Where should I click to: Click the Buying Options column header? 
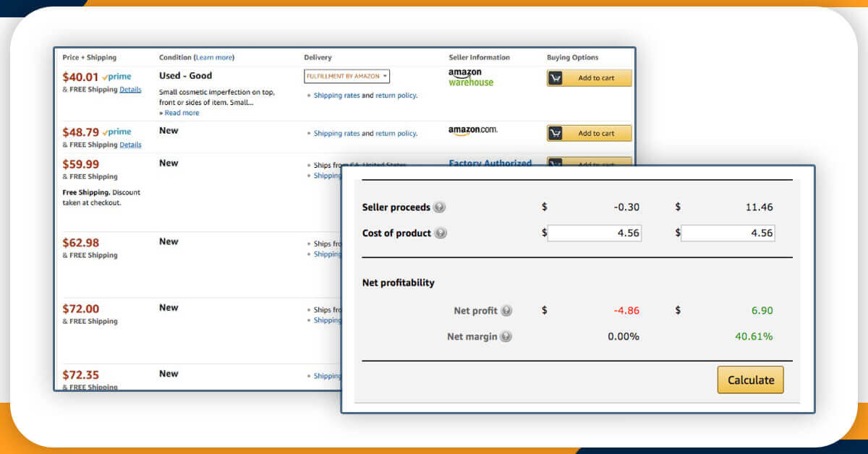coord(573,58)
